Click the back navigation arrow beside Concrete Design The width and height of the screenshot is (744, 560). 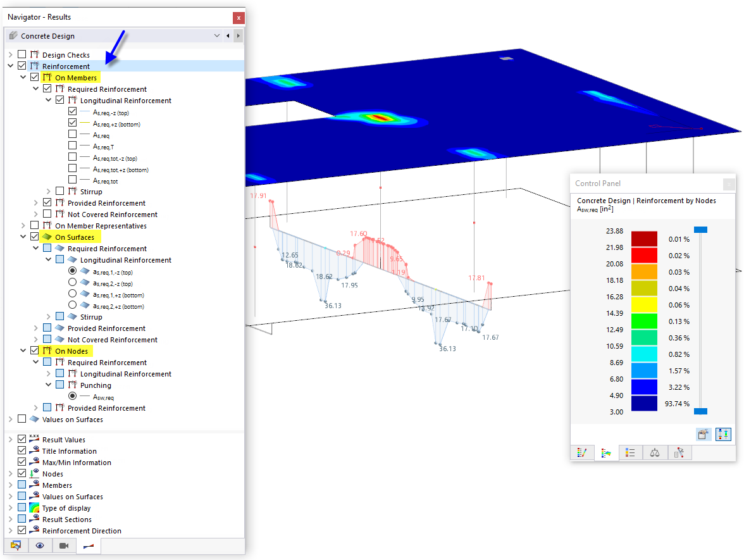click(x=228, y=35)
